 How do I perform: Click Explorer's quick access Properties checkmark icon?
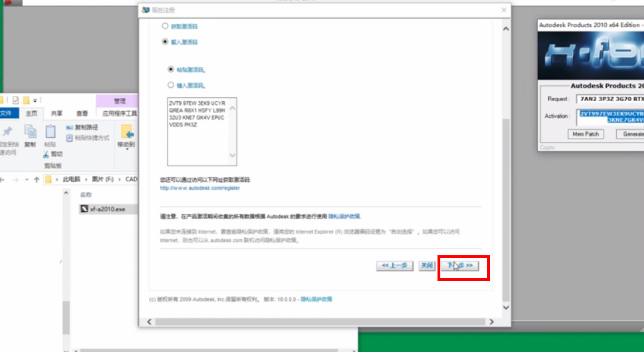pyautogui.click(x=16, y=100)
